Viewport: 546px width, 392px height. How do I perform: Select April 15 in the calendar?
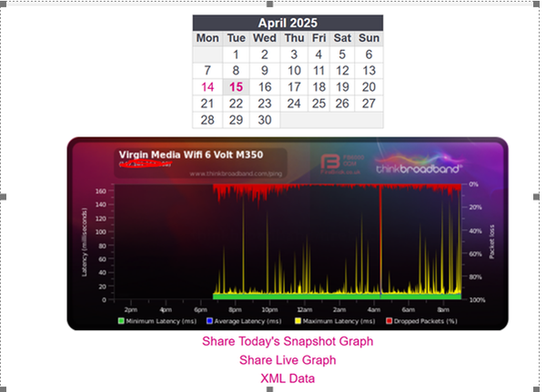coord(236,87)
